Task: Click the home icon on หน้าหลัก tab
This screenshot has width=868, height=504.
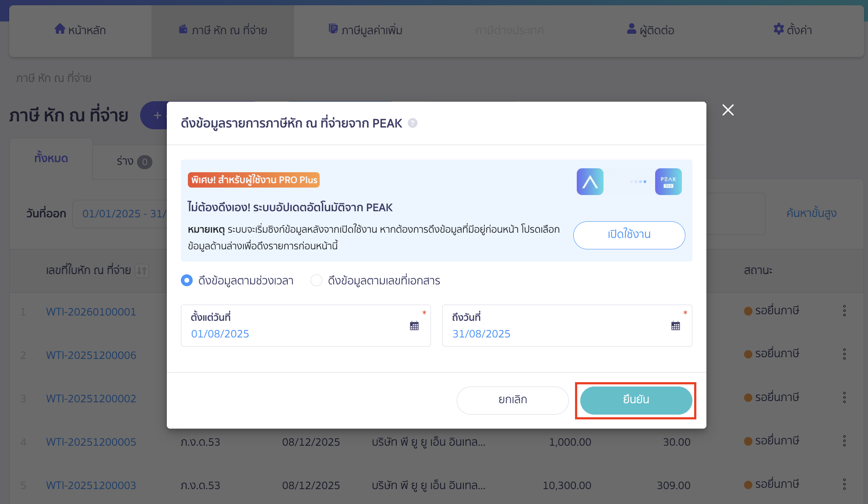Action: tap(60, 29)
